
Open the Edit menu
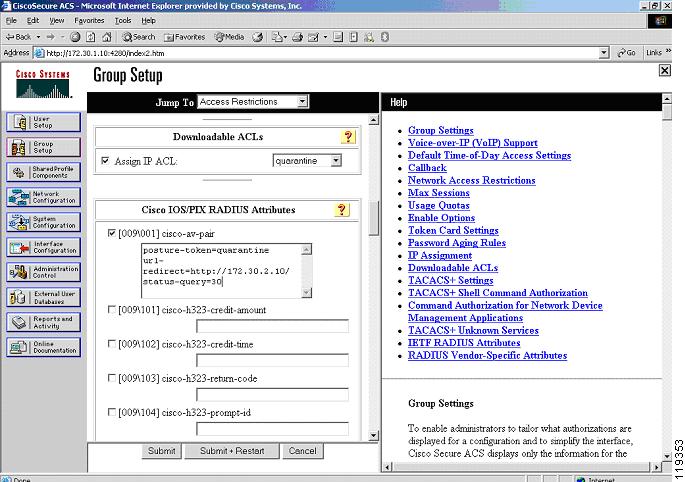click(x=33, y=21)
